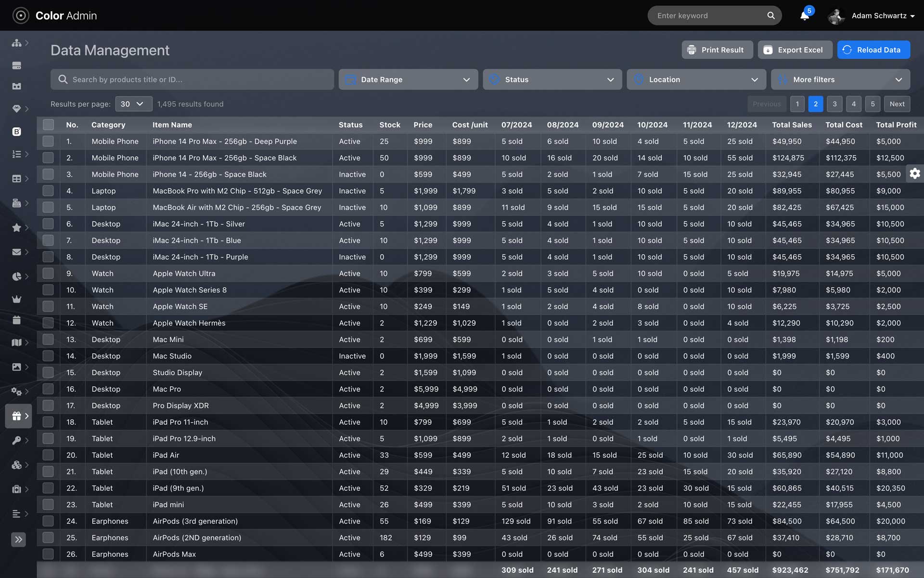Open the notifications bell icon

pos(805,15)
